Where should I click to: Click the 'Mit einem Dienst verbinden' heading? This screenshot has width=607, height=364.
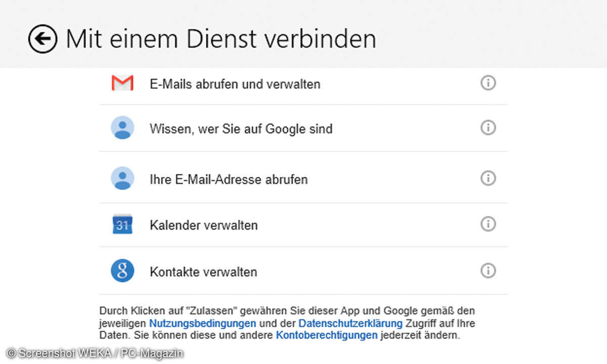coord(221,39)
